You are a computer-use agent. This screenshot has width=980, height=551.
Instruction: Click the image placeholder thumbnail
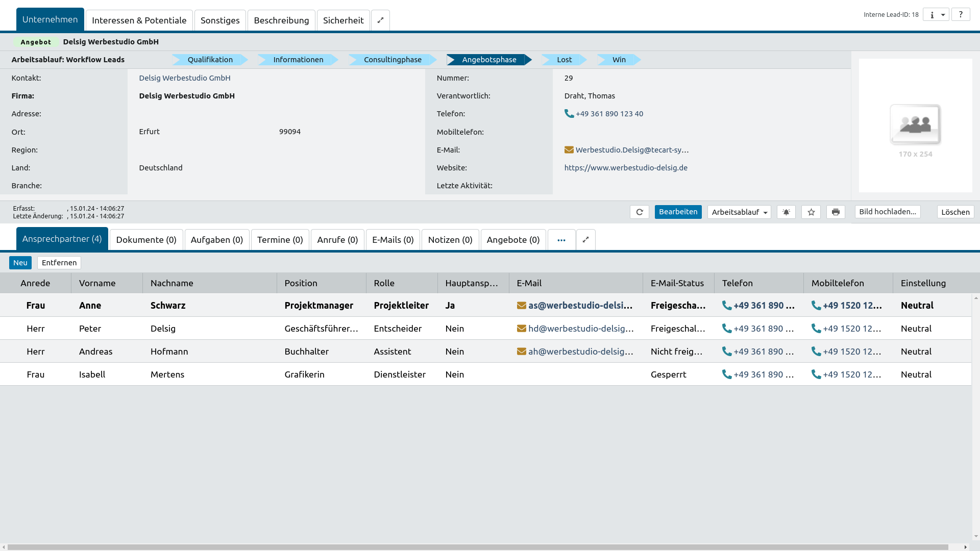915,124
